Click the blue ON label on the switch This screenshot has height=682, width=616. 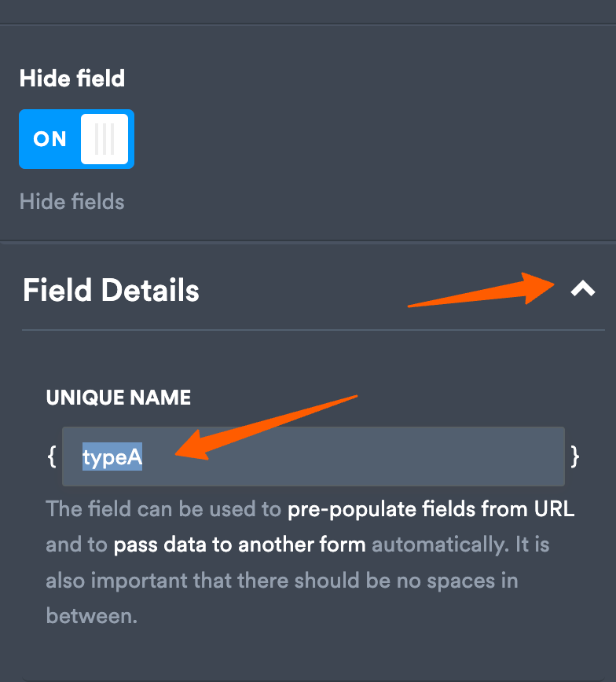49,139
